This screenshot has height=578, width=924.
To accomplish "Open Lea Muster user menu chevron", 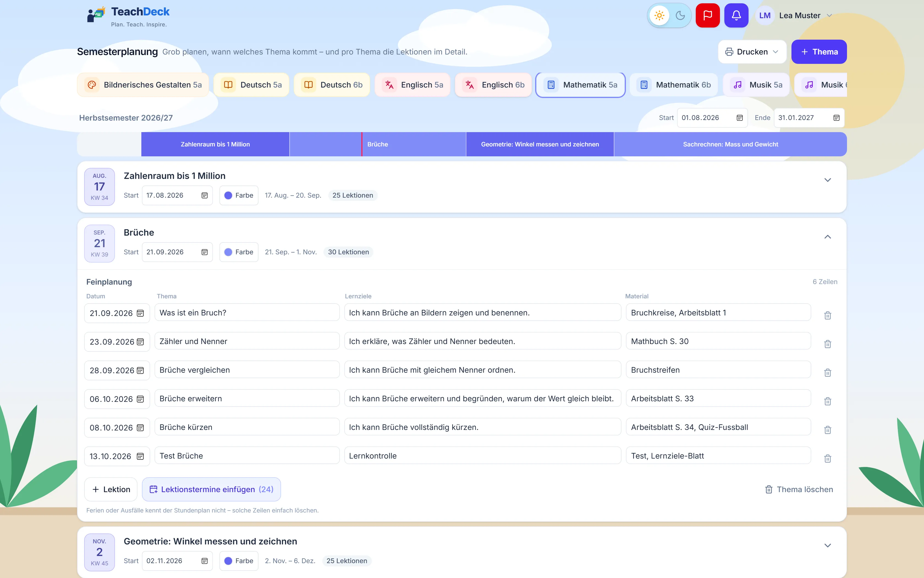I will [x=829, y=16].
